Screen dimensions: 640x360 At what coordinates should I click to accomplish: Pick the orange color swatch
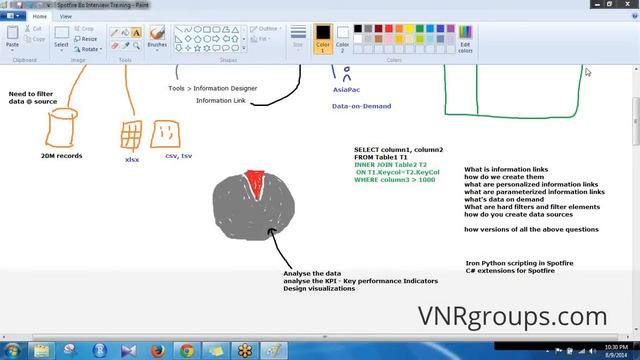(399, 28)
